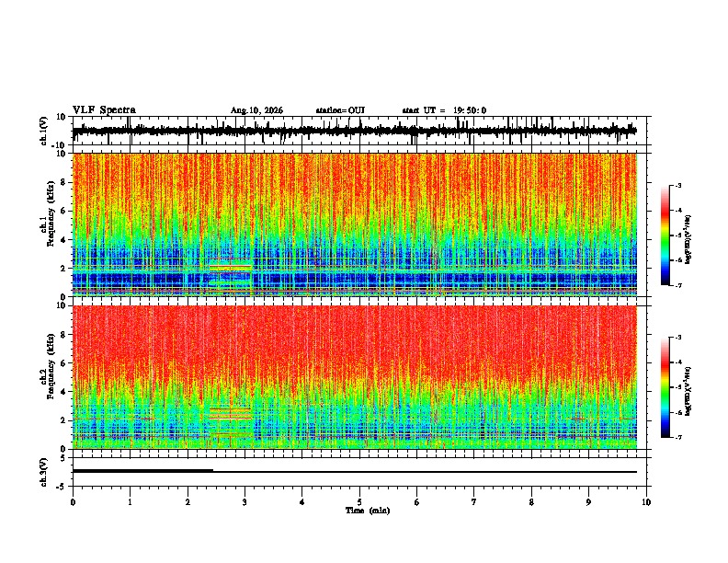Click the "start UT = 19:50:0" header text
The image size is (728, 563).
tap(444, 110)
